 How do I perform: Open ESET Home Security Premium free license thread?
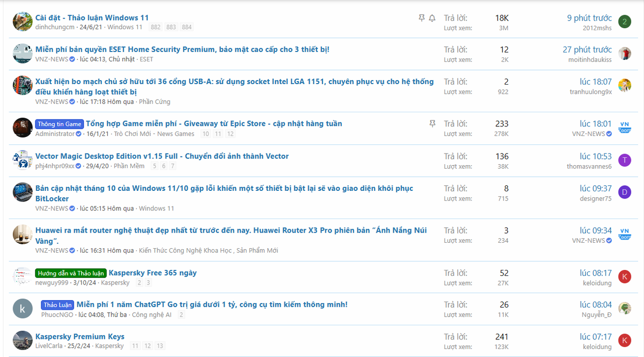(182, 49)
